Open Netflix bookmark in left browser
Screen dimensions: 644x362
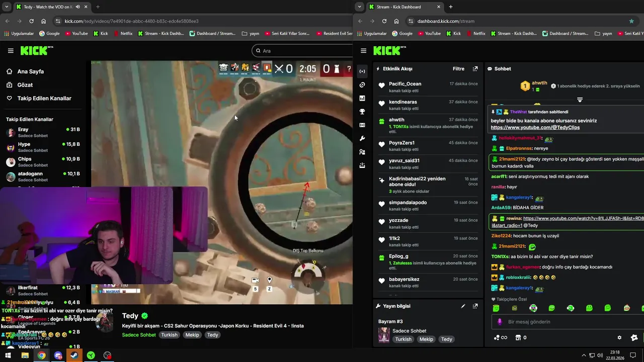click(x=123, y=34)
